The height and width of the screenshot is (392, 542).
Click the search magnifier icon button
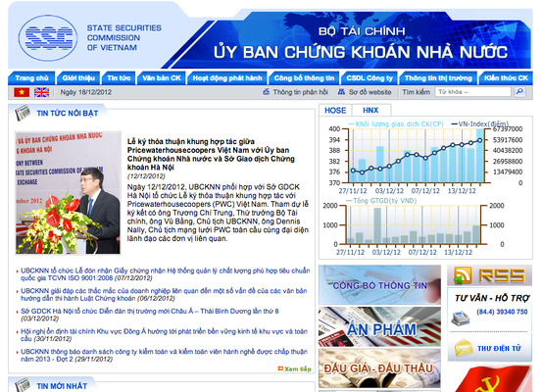[519, 92]
